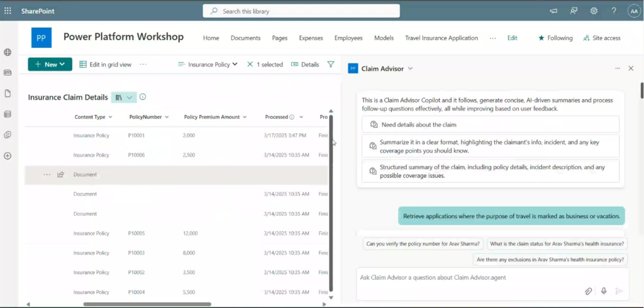644x308 pixels.
Task: Open the filter funnel icon
Action: tap(331, 64)
